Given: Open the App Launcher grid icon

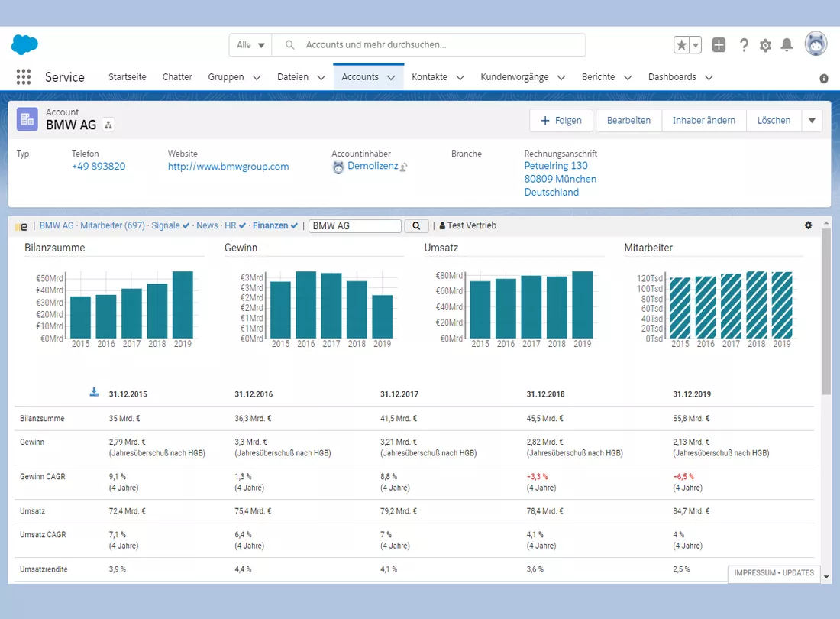Looking at the screenshot, I should coord(24,77).
